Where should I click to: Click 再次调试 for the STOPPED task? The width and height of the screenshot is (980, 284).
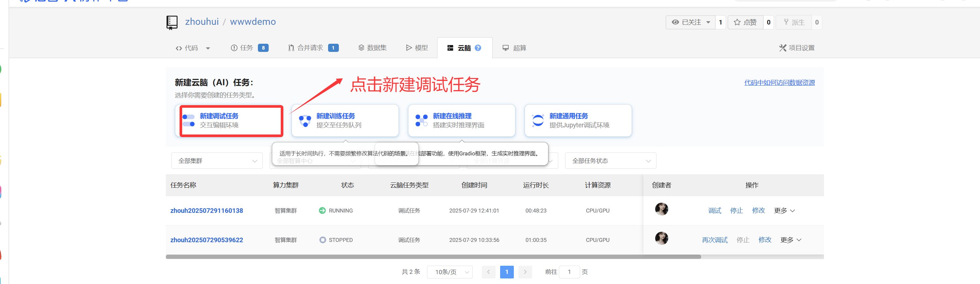(715, 240)
